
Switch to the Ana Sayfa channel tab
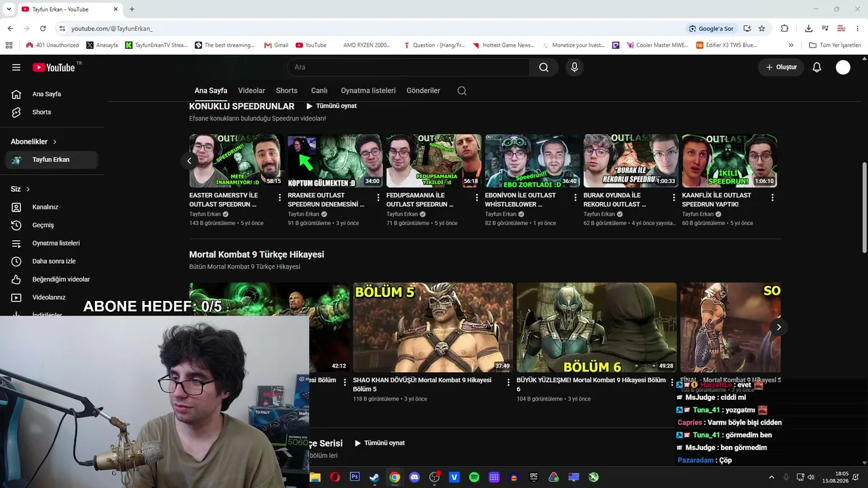[x=211, y=91]
